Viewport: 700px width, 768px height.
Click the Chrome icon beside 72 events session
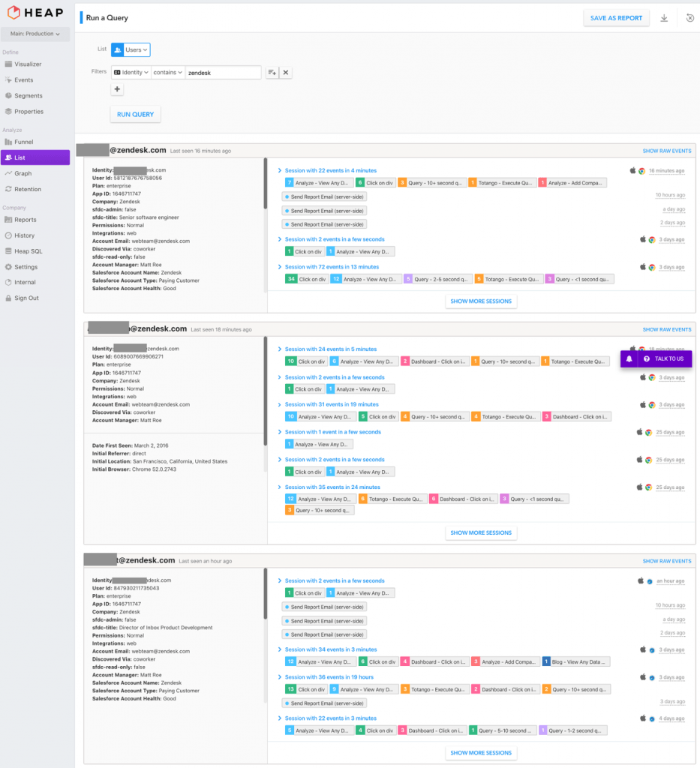(652, 268)
